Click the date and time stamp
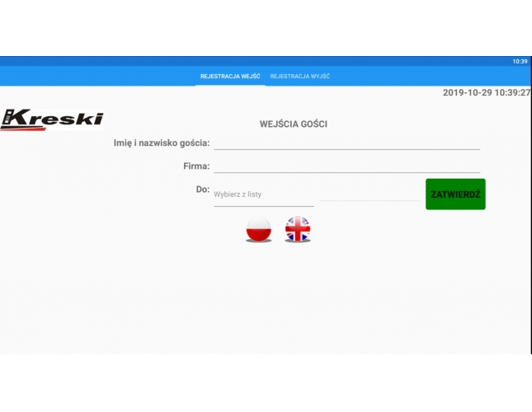 click(486, 92)
